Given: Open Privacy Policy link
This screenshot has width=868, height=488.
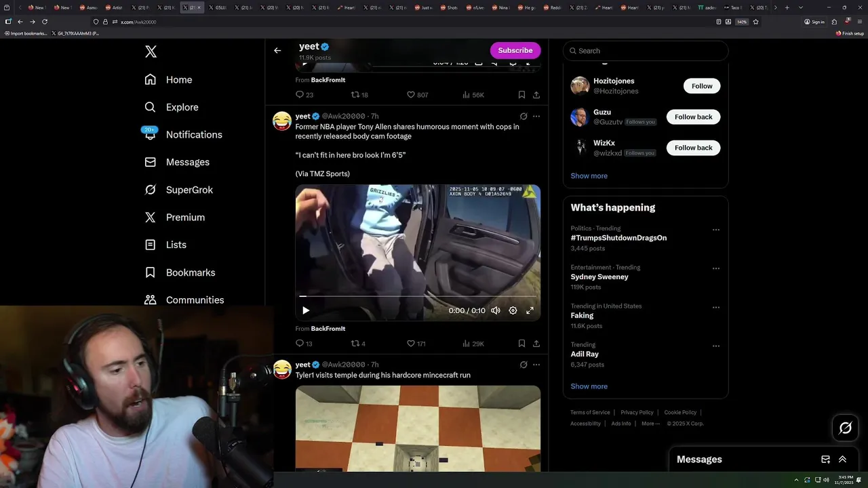Looking at the screenshot, I should [637, 412].
